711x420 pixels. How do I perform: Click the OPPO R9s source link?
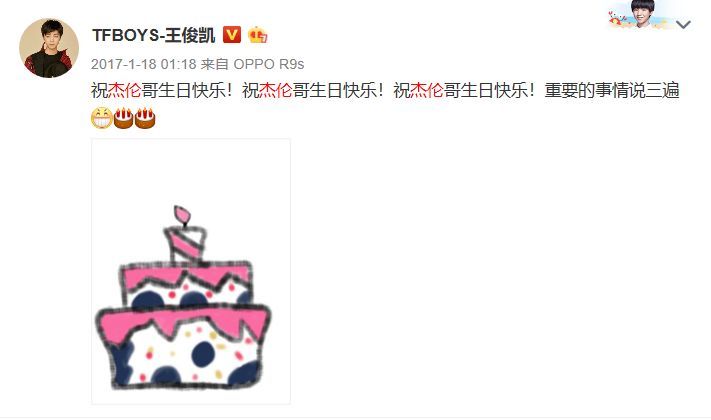268,64
